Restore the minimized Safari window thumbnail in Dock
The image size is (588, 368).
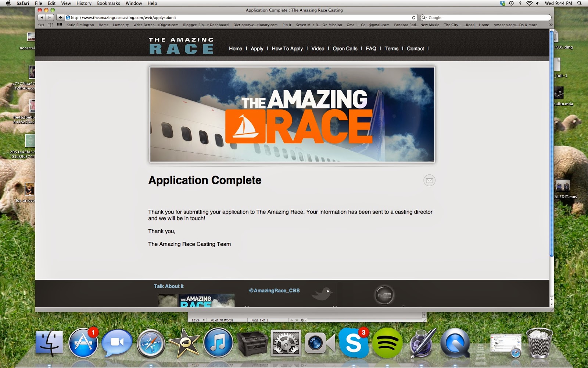tap(506, 345)
